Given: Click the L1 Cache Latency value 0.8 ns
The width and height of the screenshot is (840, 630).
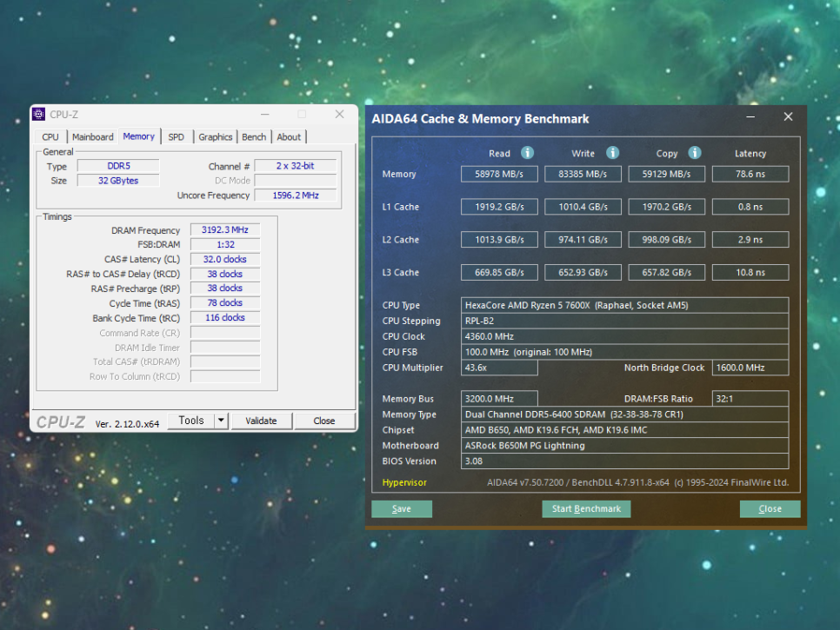Looking at the screenshot, I should 750,207.
